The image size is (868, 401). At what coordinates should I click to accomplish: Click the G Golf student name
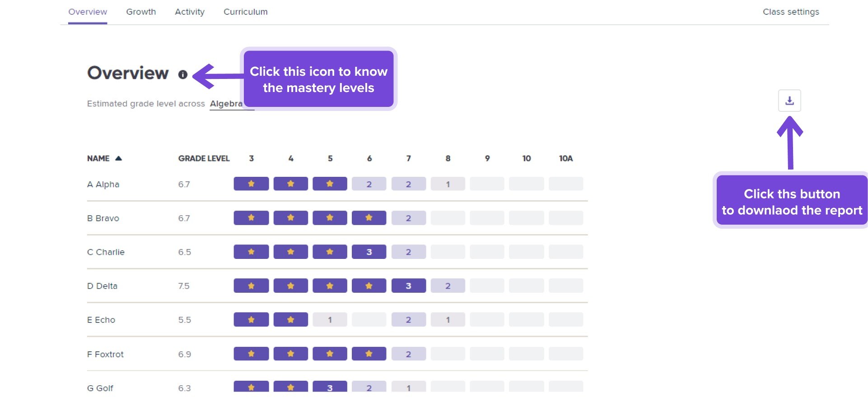[100, 388]
